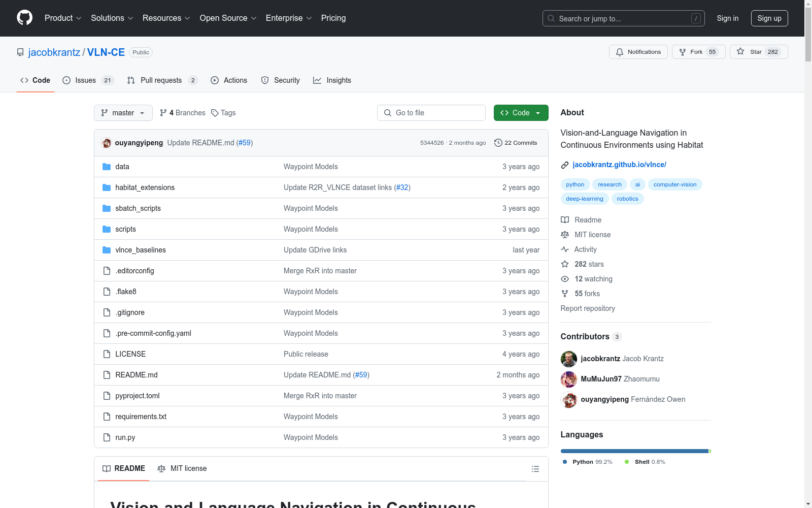
Task: Click ouyangyipeng contributor avatar
Action: point(569,400)
